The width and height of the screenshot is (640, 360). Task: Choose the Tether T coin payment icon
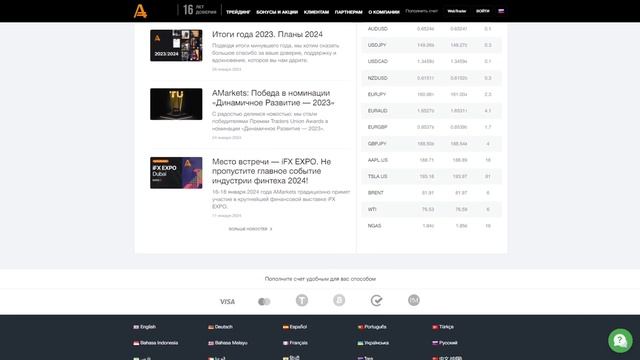click(302, 300)
